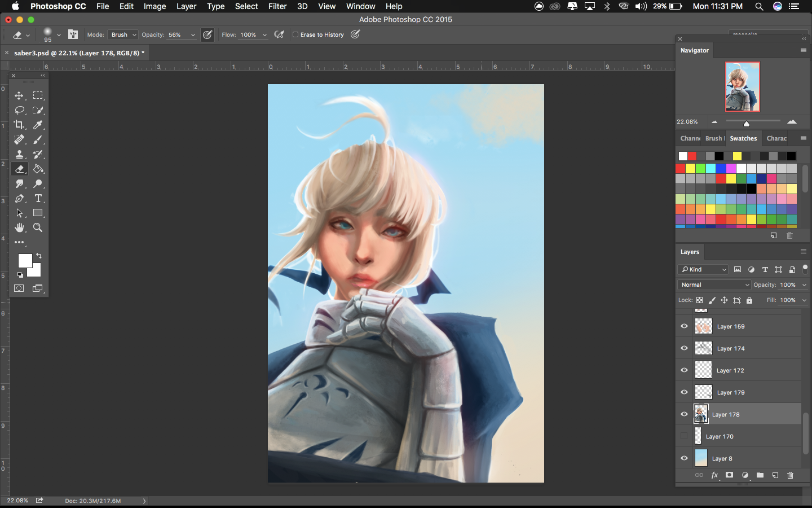Image resolution: width=812 pixels, height=508 pixels.
Task: Open the tool preset picker
Action: [21, 34]
